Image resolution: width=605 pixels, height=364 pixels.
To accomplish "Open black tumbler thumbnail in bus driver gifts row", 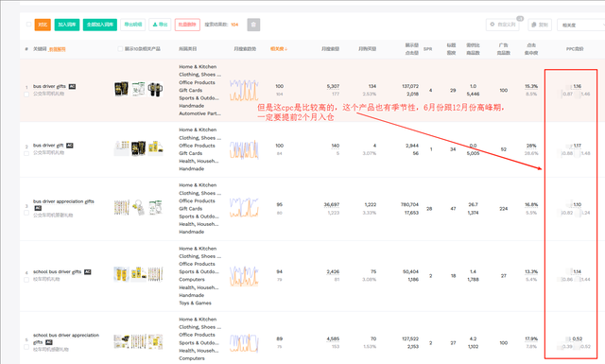I will coord(155,89).
